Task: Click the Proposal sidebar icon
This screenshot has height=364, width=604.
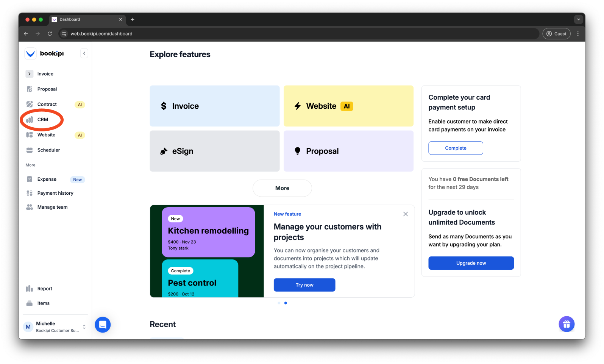Action: point(30,89)
